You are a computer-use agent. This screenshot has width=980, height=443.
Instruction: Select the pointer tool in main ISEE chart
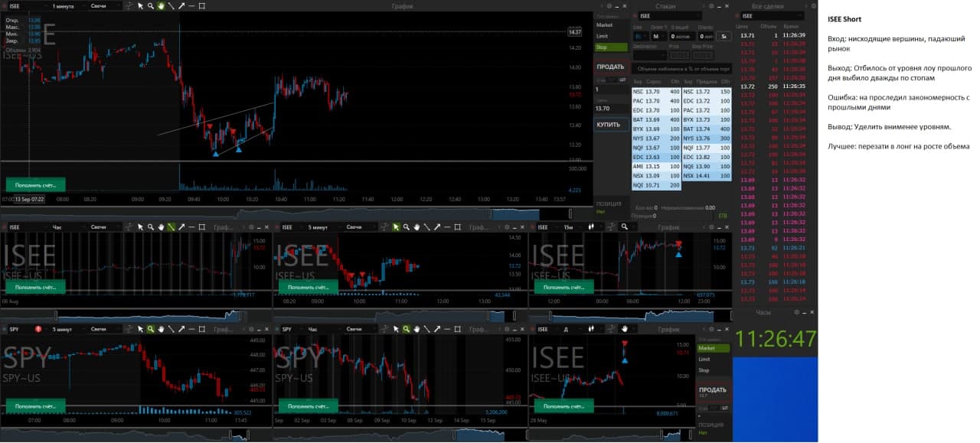140,5
